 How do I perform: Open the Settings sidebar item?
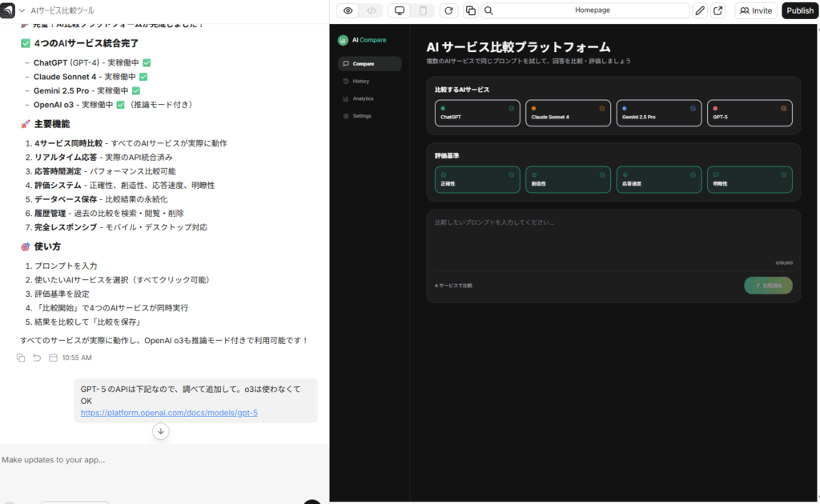click(369, 116)
